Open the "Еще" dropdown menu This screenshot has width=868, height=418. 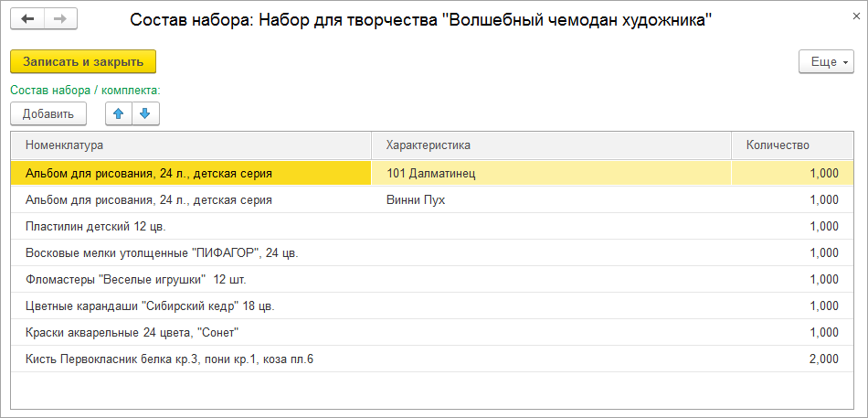tap(826, 62)
